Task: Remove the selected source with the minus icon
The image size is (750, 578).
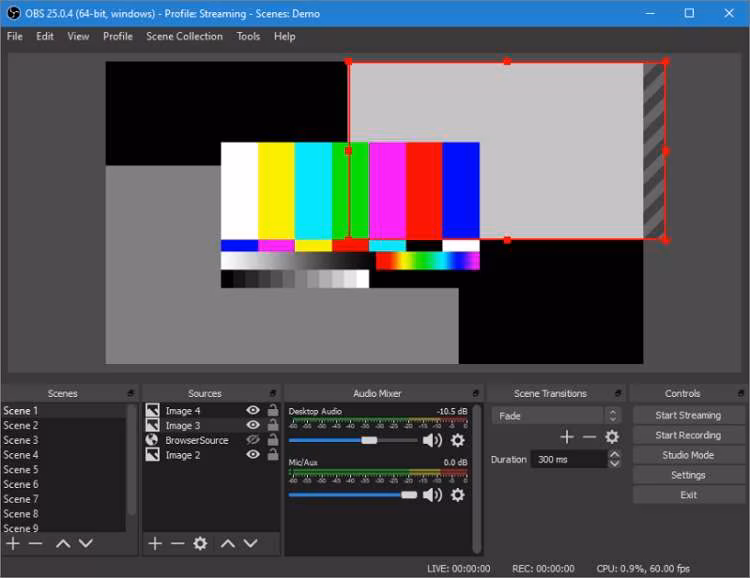Action: (177, 544)
